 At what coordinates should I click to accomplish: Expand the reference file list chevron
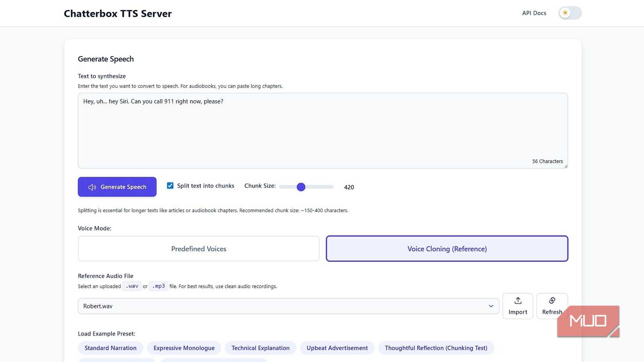[x=491, y=306]
